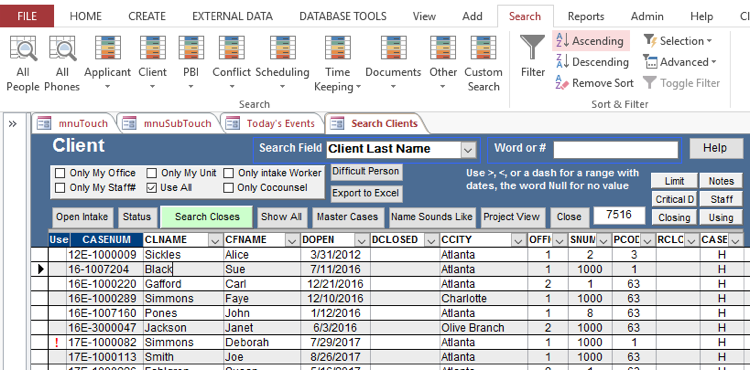The height and width of the screenshot is (370, 750).
Task: Open DCLOSED column filter dropdown
Action: pos(432,240)
